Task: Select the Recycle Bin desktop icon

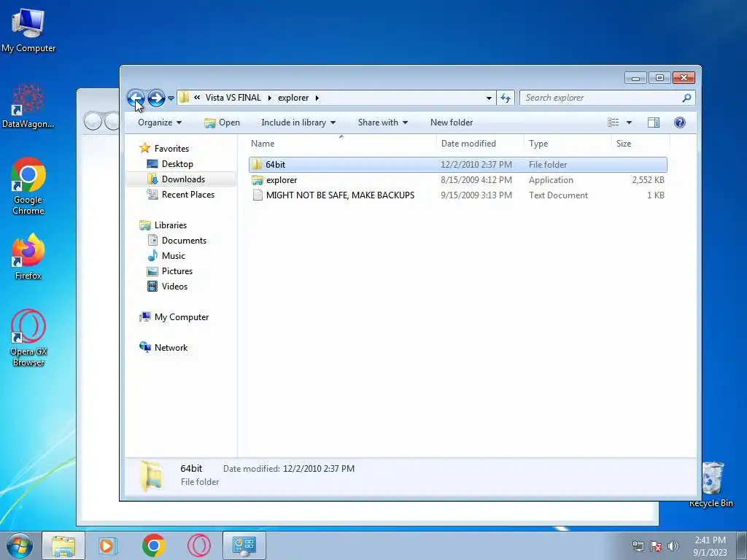Action: (x=711, y=484)
